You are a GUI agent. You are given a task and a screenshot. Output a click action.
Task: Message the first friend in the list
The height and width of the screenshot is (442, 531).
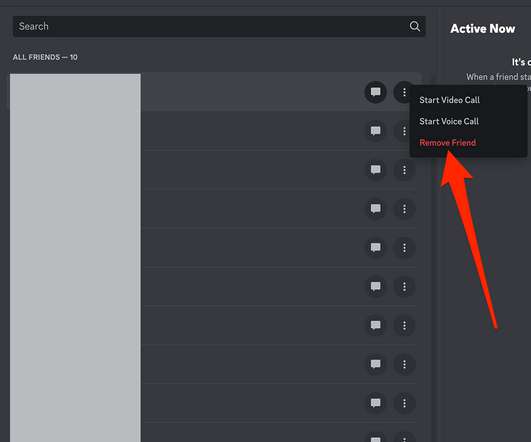click(375, 92)
